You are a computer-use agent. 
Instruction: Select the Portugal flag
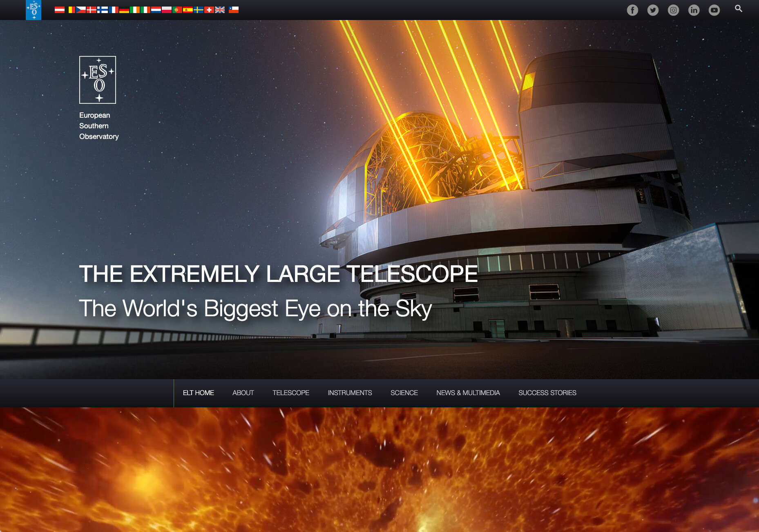(x=177, y=10)
